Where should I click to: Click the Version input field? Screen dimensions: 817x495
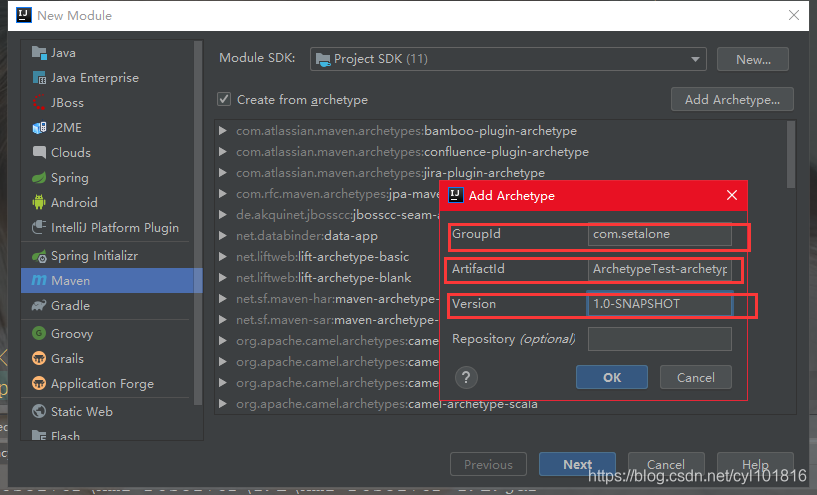660,304
